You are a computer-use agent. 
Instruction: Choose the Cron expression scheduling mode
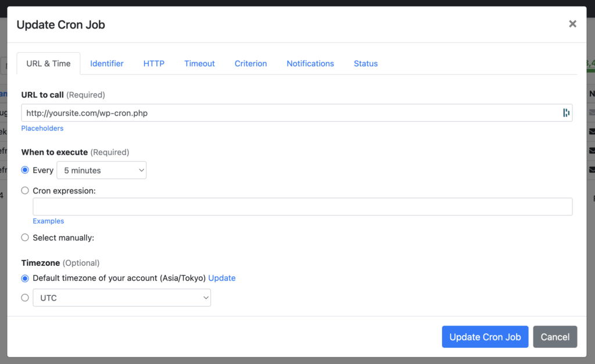(24, 190)
